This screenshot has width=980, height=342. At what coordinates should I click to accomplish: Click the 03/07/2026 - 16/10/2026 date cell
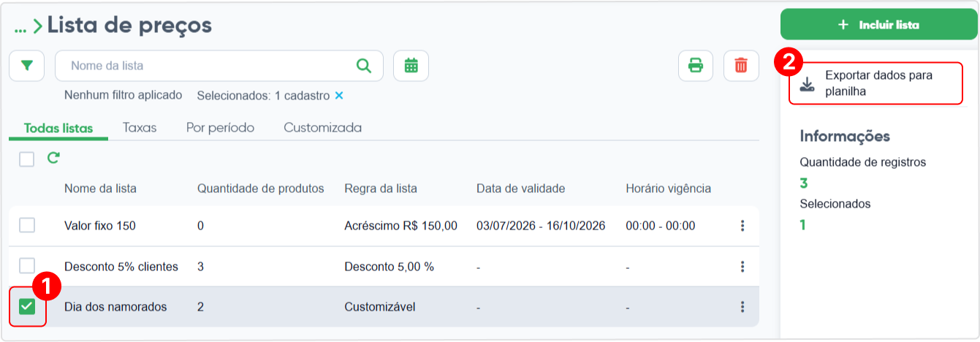click(541, 226)
